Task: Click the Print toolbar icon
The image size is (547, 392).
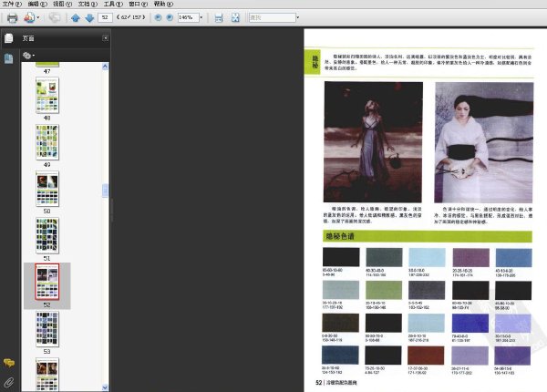Action: (12, 17)
